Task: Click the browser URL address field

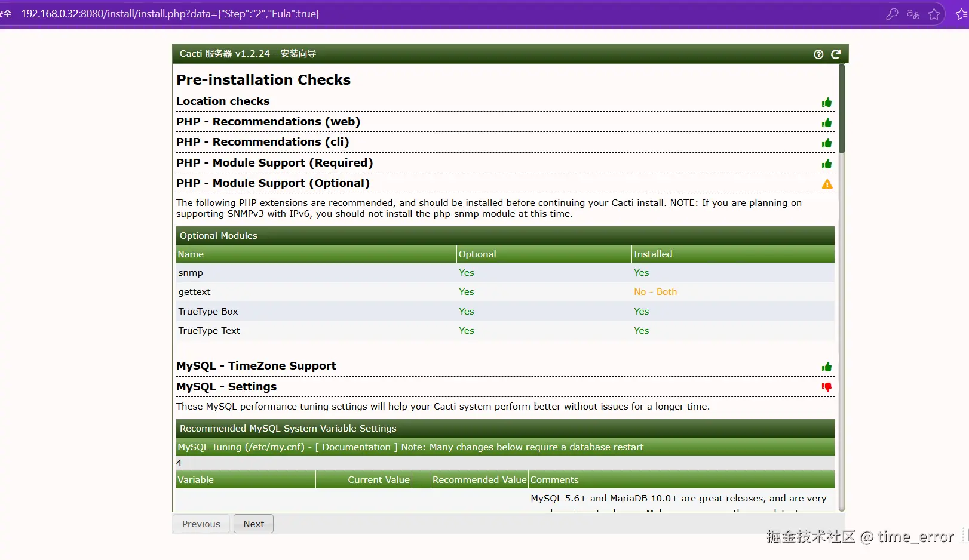Action: 170,14
